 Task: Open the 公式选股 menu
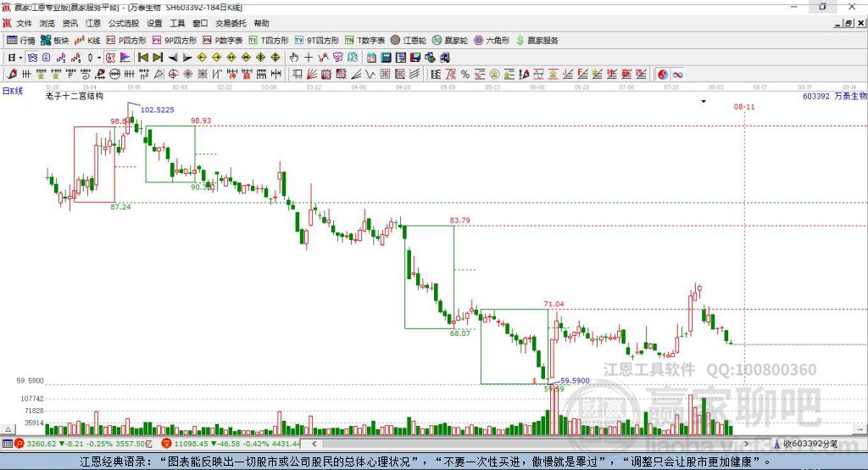124,23
